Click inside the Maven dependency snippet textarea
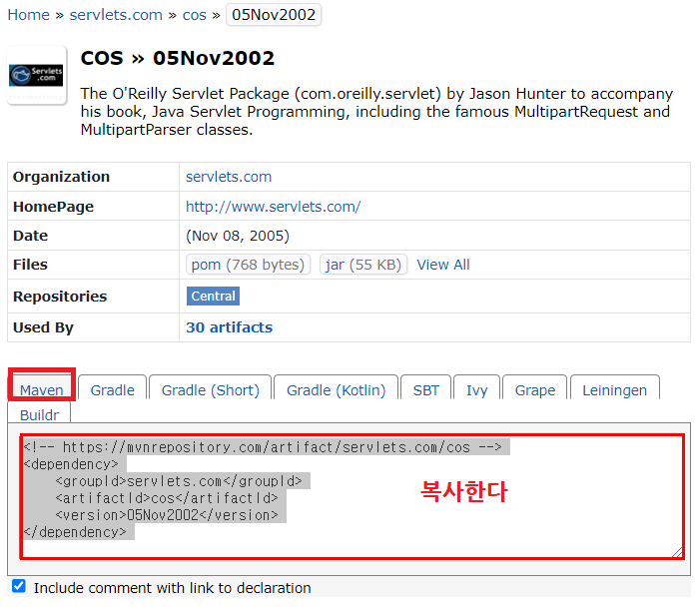Screen dimensions: 700x614 coord(351,496)
